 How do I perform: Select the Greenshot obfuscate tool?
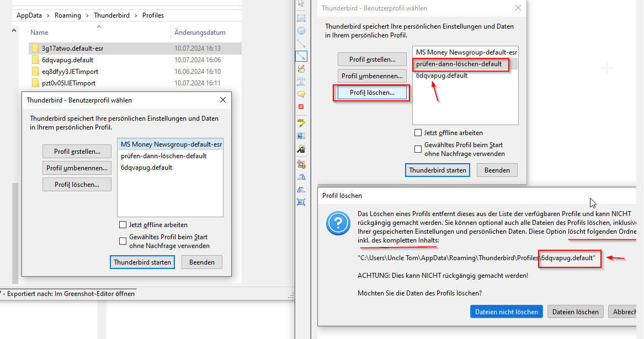[301, 135]
